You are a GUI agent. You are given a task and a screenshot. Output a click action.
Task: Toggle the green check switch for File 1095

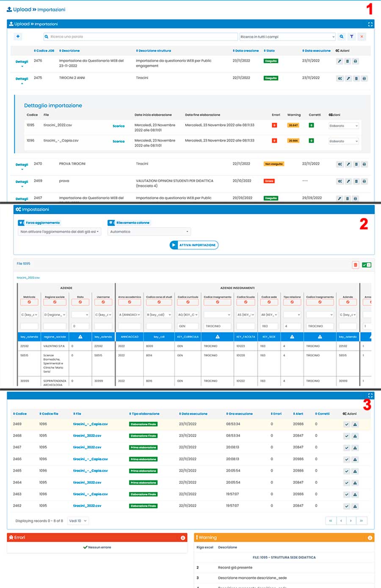(x=367, y=265)
